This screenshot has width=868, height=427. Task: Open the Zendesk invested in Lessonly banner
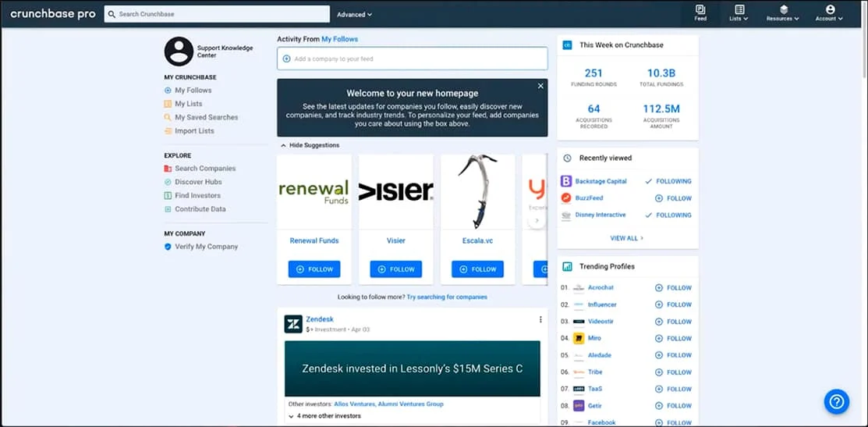pyautogui.click(x=413, y=368)
